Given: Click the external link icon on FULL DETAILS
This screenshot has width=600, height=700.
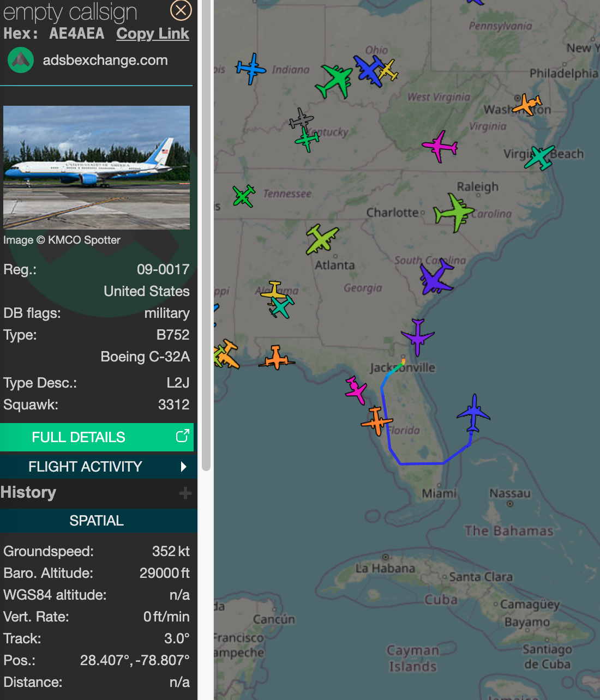Looking at the screenshot, I should click(x=182, y=436).
